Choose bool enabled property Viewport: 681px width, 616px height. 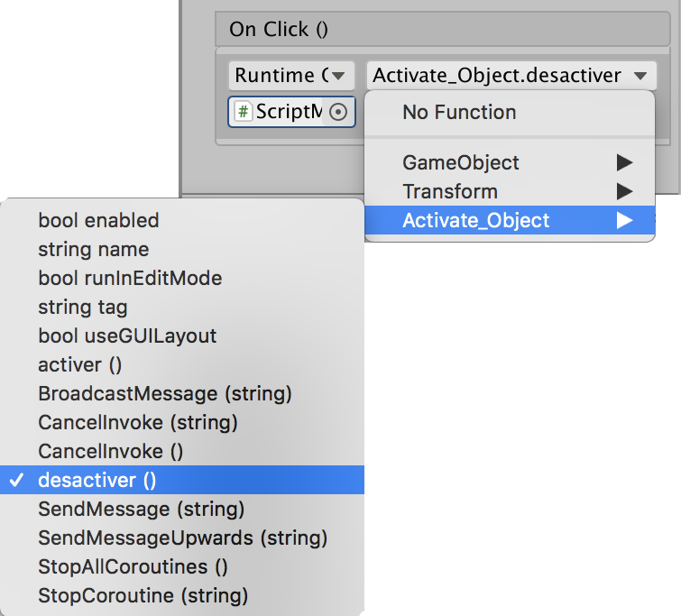pos(98,220)
